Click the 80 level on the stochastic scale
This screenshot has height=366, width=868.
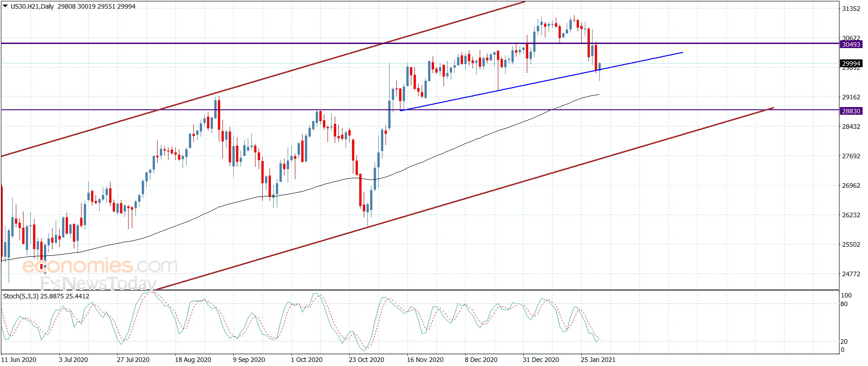pyautogui.click(x=844, y=304)
